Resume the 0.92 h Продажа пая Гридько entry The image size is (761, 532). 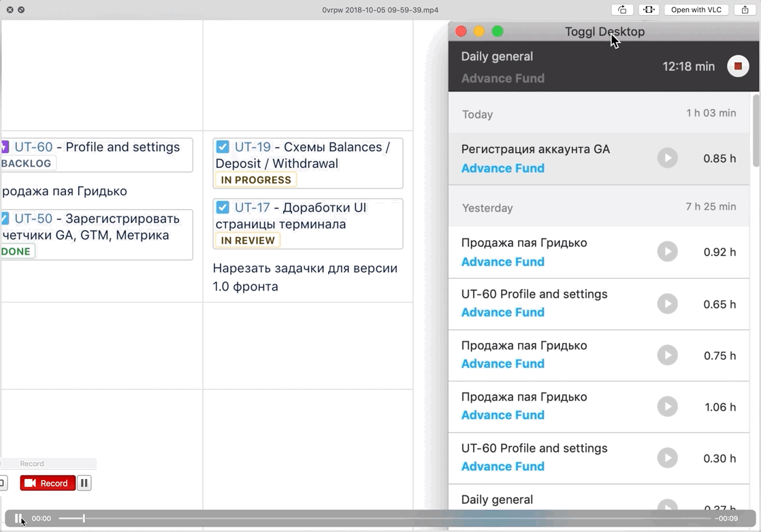667,252
